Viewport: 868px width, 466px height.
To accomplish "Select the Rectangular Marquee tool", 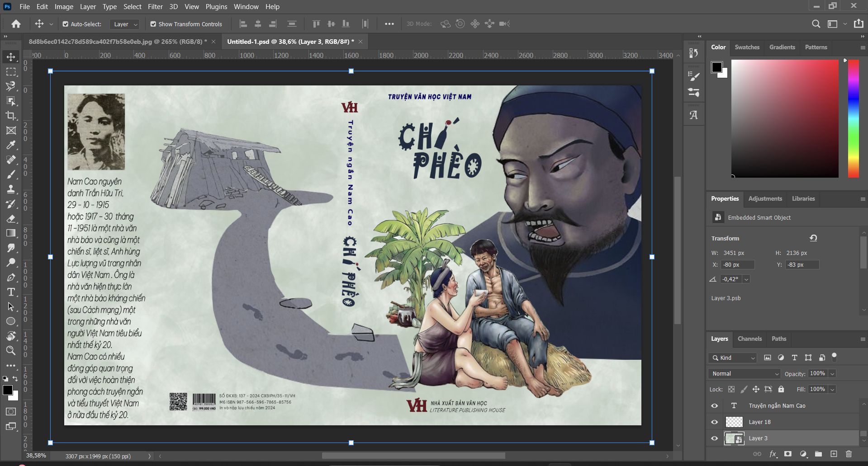I will tap(11, 72).
